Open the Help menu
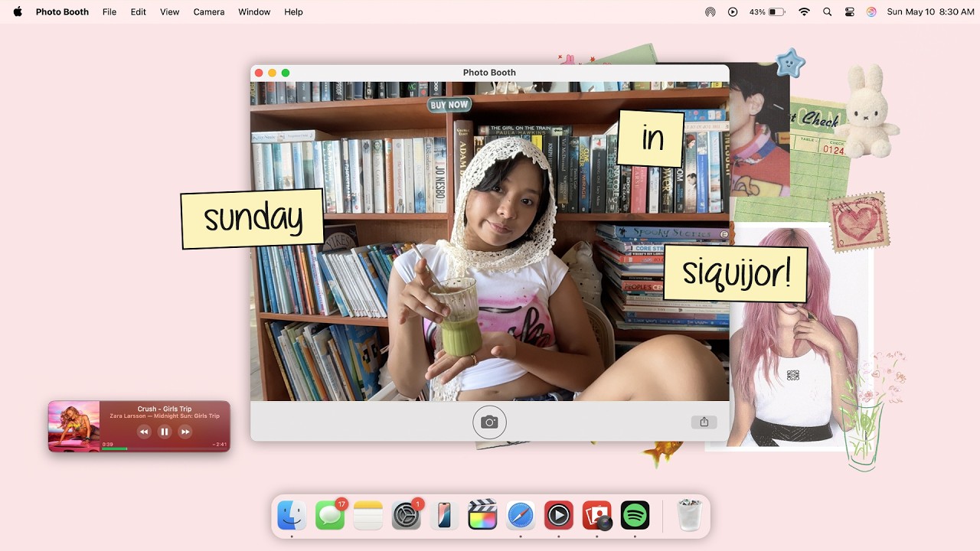The image size is (980, 551). [x=293, y=11]
